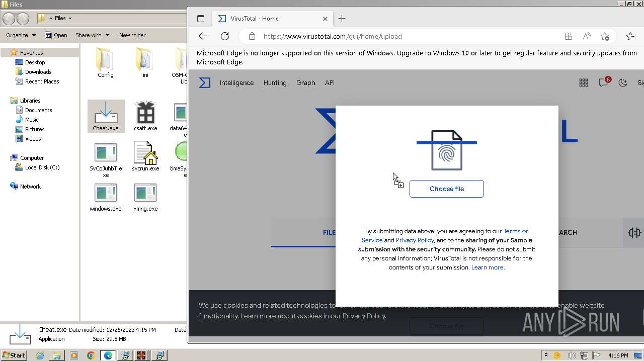Add this page to favorites star

click(605, 36)
